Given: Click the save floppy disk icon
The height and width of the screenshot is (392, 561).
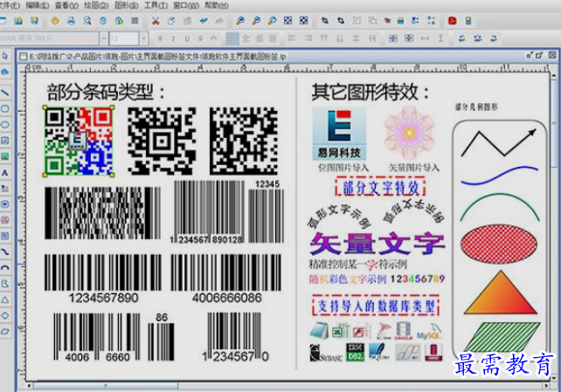Looking at the screenshot, I should 34,21.
